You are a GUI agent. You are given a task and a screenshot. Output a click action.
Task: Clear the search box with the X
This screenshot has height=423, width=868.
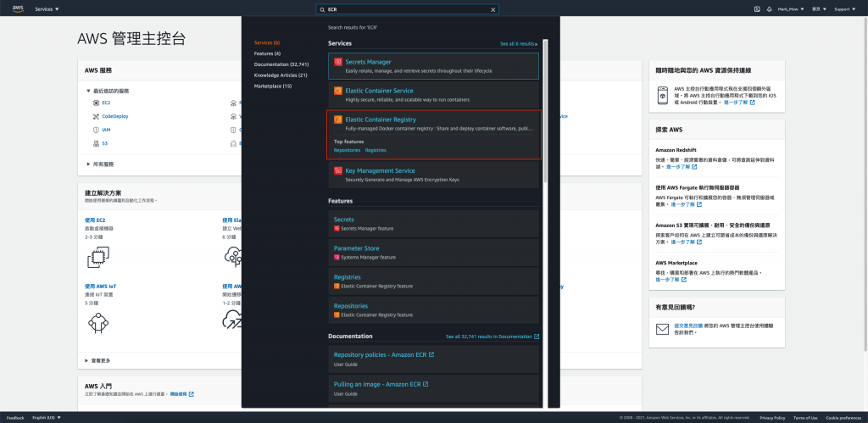tap(492, 9)
